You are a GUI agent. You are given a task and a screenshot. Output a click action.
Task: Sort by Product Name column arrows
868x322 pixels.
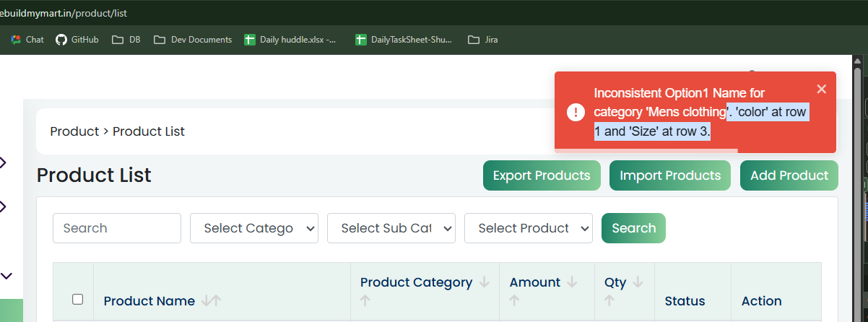(x=211, y=301)
